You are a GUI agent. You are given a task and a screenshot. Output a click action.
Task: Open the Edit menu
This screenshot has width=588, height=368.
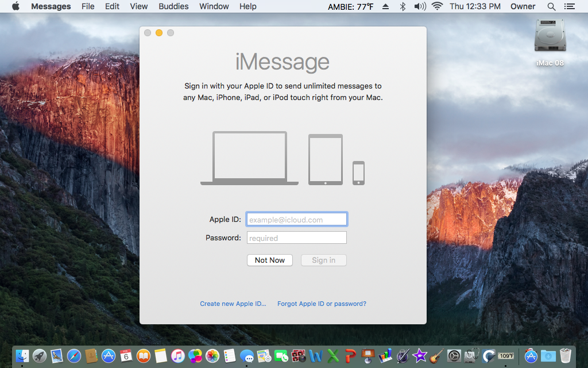pos(112,6)
